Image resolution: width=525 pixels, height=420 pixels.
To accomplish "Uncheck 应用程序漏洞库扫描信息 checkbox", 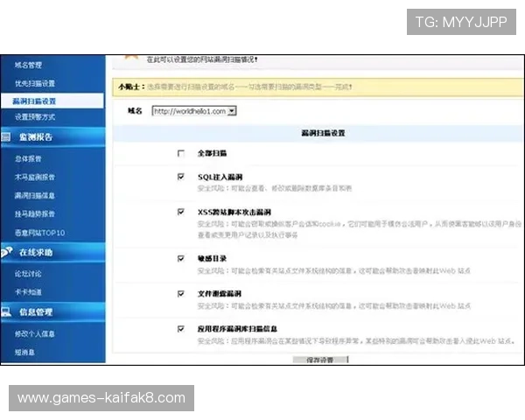I will (181, 329).
